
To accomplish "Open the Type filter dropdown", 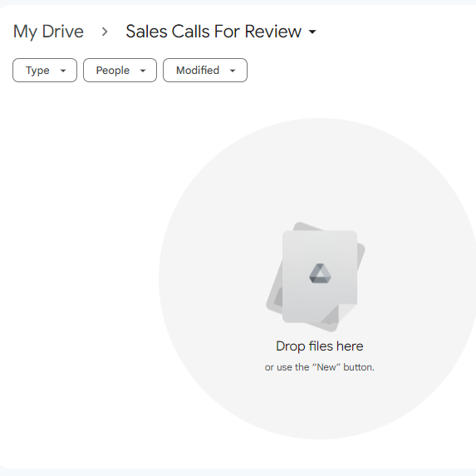I will (x=45, y=70).
